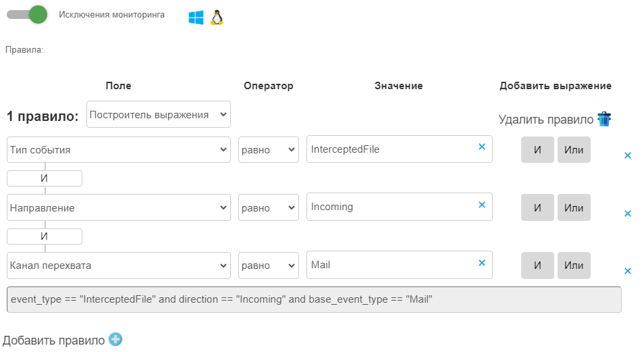Click the trash icon to delete rule
Screen dimensions: 644x352
pyautogui.click(x=603, y=120)
